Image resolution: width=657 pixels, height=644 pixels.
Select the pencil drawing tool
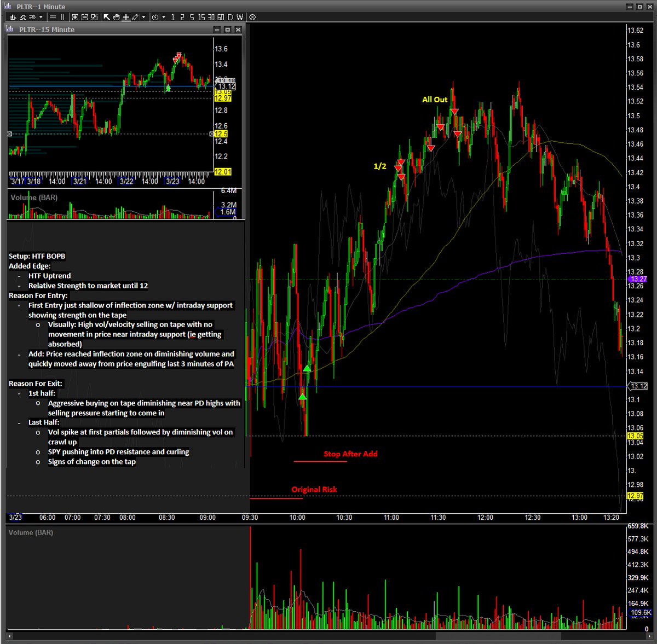coord(135,17)
